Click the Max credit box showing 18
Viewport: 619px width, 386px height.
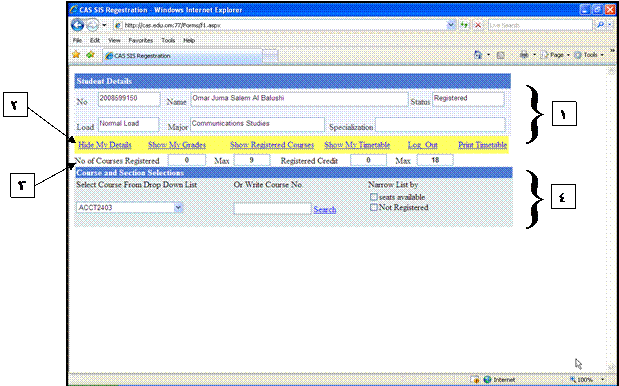point(435,160)
